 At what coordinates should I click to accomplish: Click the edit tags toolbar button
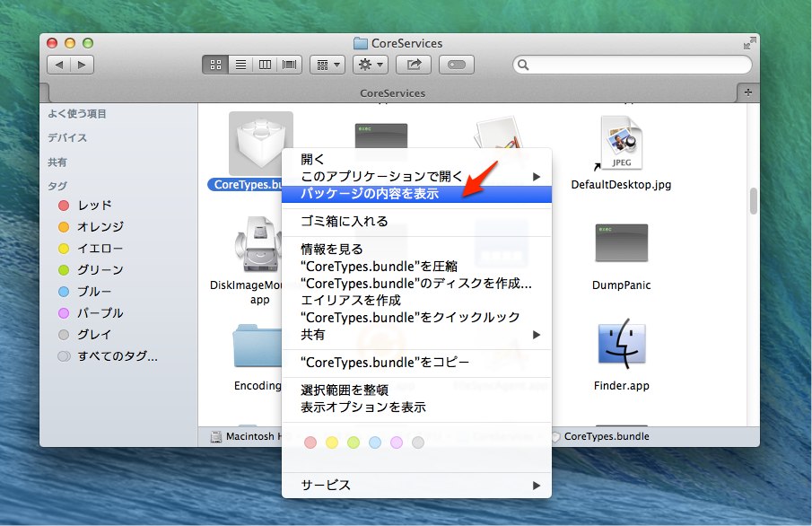point(456,65)
